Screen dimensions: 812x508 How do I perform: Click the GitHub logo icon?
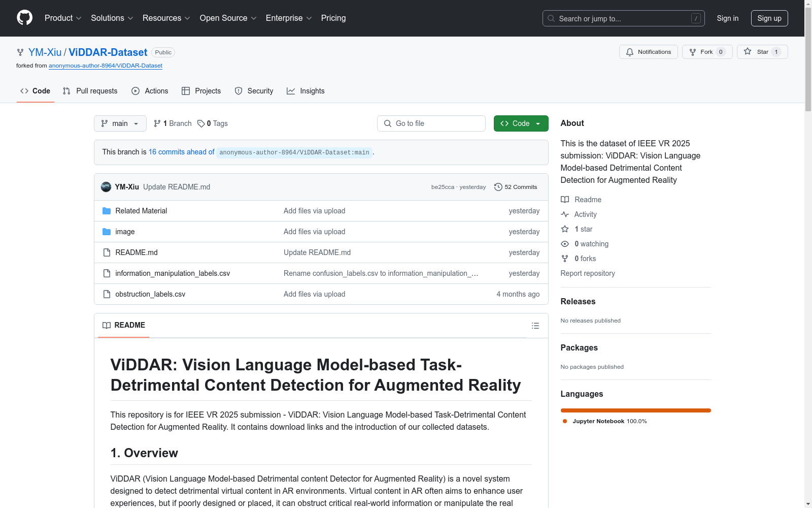(x=24, y=18)
